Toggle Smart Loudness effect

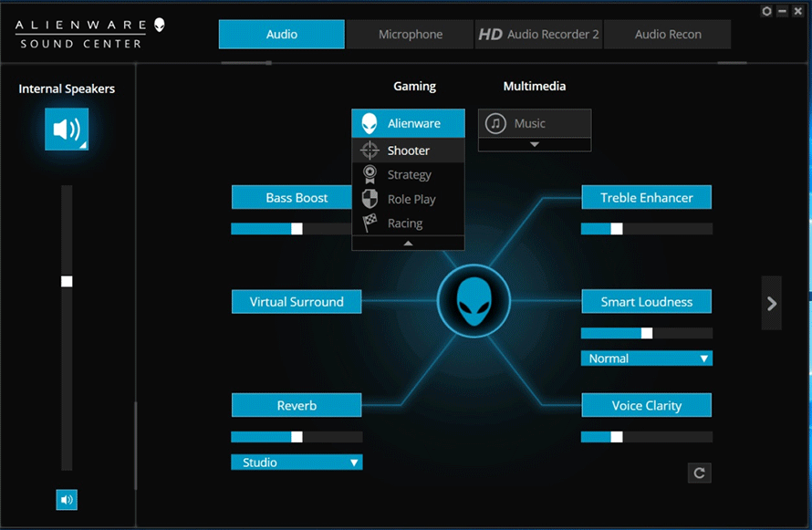(x=646, y=301)
